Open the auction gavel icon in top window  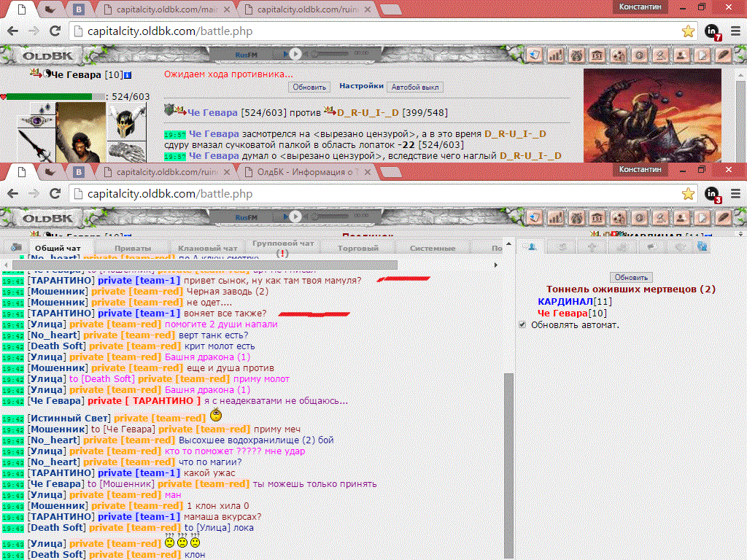[x=660, y=55]
